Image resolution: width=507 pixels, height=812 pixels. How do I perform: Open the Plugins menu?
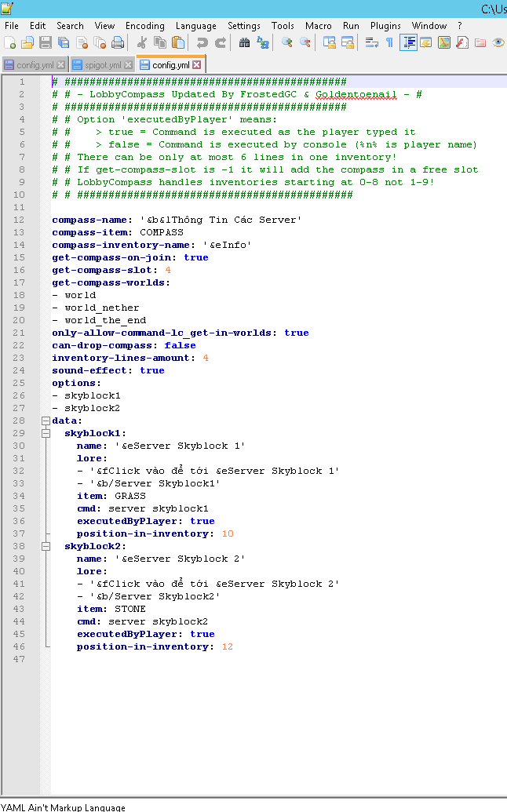(x=385, y=26)
